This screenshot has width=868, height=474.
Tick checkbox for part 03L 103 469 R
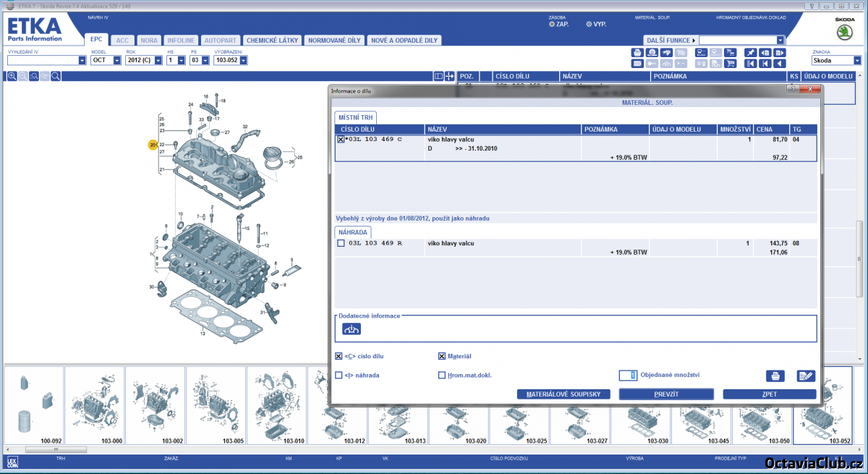point(341,243)
